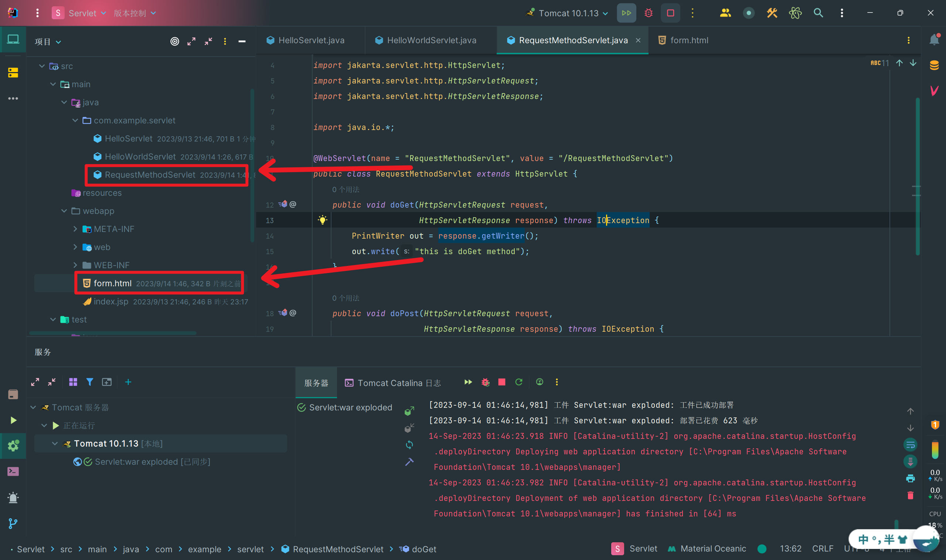Click the Select Opened File target icon
The image size is (946, 560).
[174, 41]
